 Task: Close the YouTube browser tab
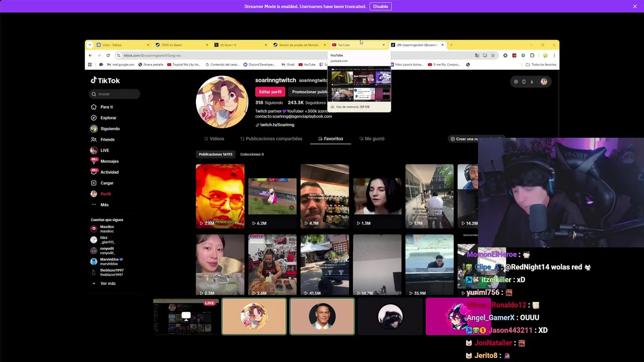click(383, 45)
